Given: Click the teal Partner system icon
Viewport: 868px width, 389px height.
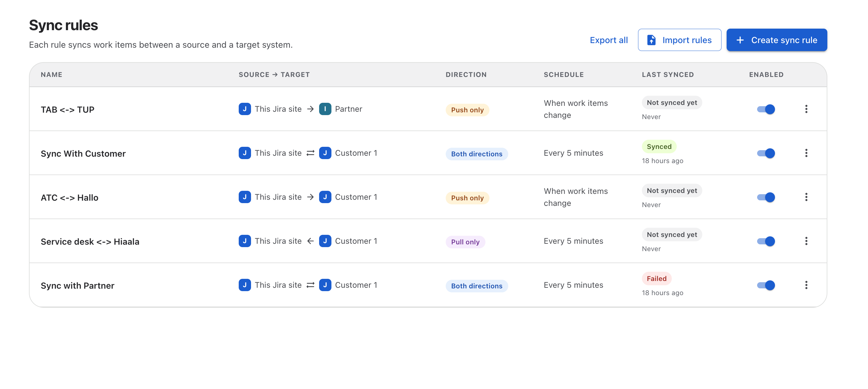Looking at the screenshot, I should [x=325, y=109].
